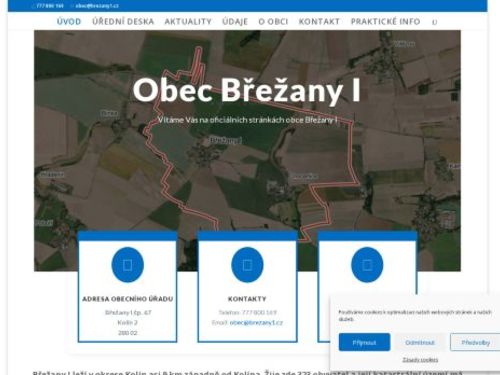Open the PRAKTICKÉ INFO menu item

click(385, 22)
